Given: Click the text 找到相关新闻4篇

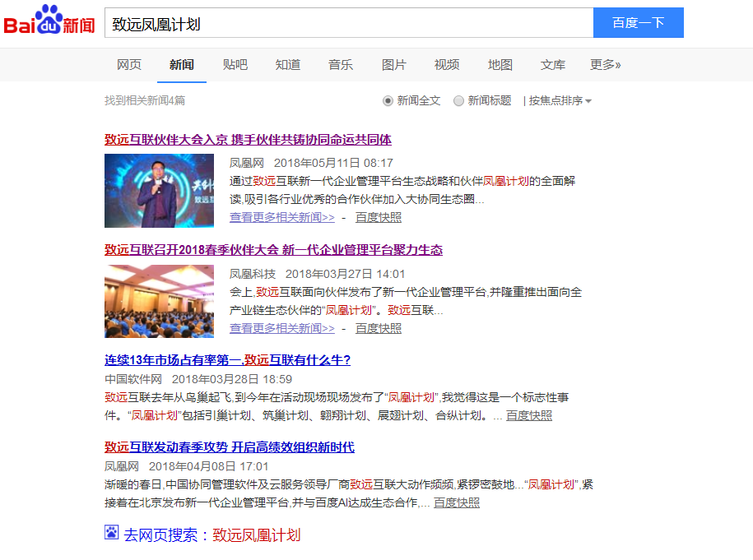Looking at the screenshot, I should (x=145, y=101).
